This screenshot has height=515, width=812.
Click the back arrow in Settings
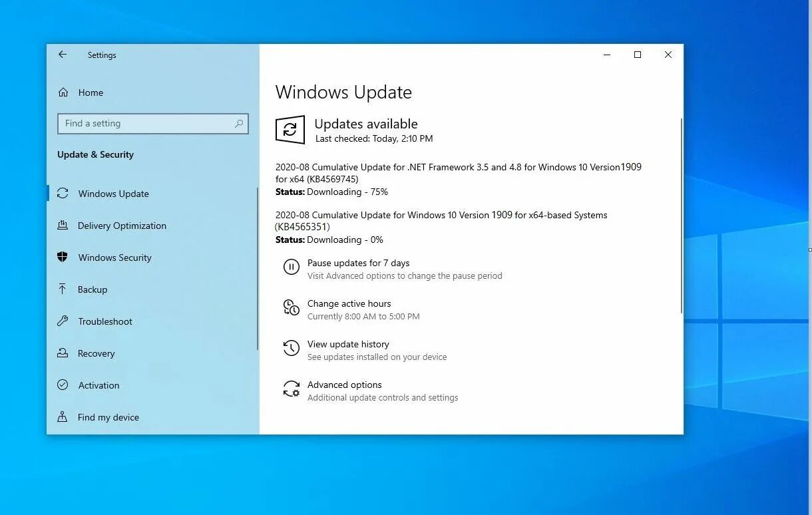(x=63, y=55)
